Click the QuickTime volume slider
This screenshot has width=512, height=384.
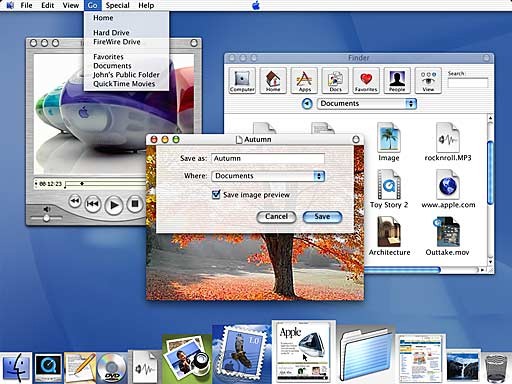(46, 218)
